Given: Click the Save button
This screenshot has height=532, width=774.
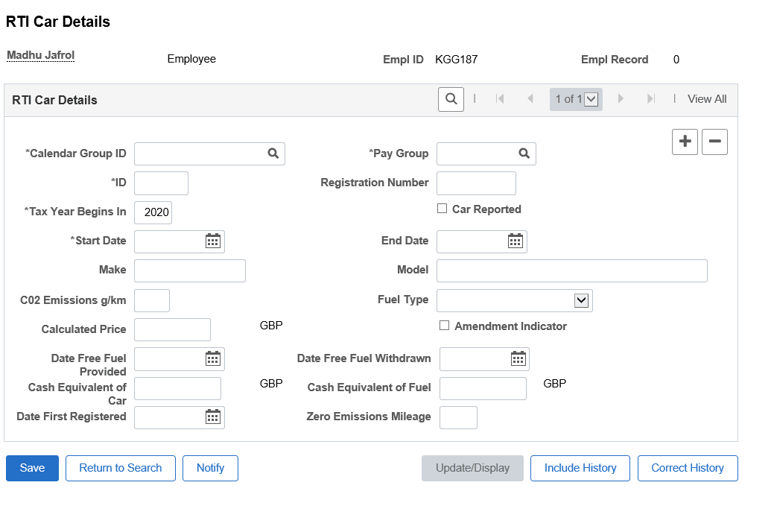Looking at the screenshot, I should [x=31, y=468].
